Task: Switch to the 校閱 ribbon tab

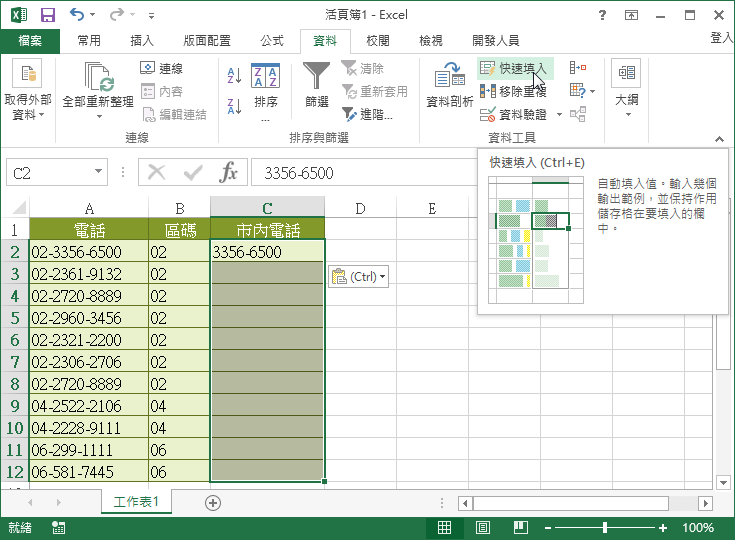Action: tap(378, 41)
